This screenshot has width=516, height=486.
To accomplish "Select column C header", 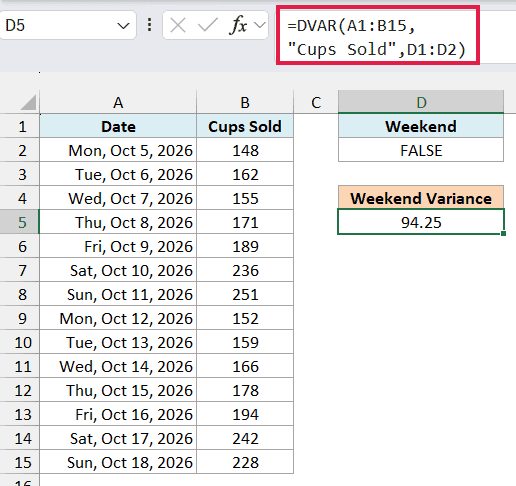I will [316, 102].
